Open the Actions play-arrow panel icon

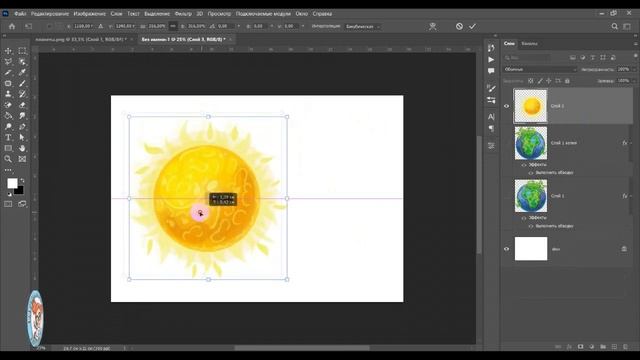point(491,60)
